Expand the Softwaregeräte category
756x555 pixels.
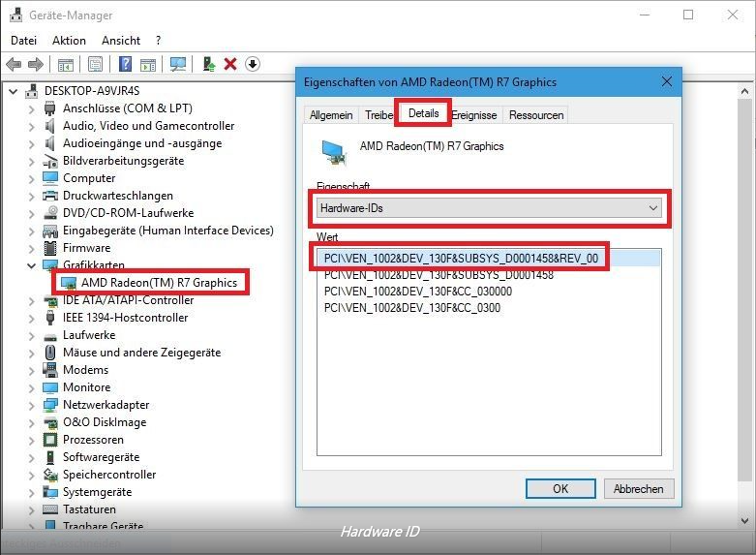(31, 457)
